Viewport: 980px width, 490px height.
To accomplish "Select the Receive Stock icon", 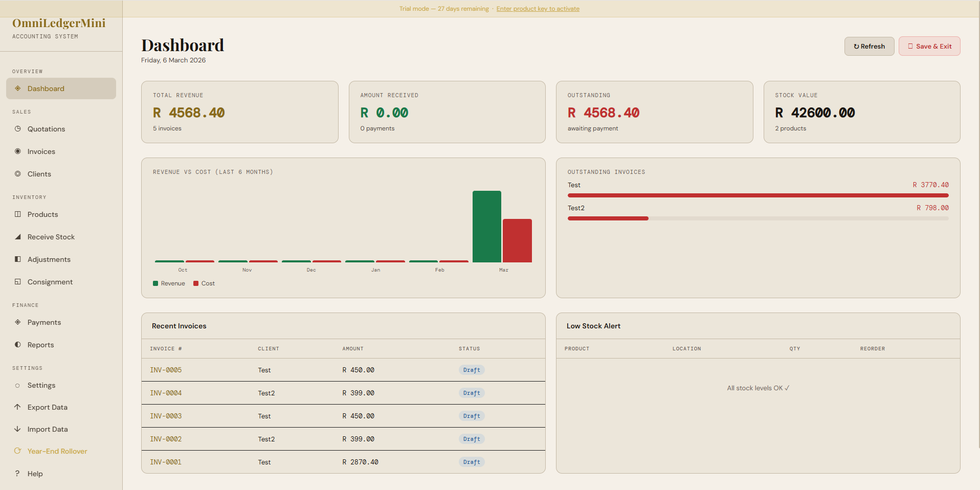I will tap(18, 237).
